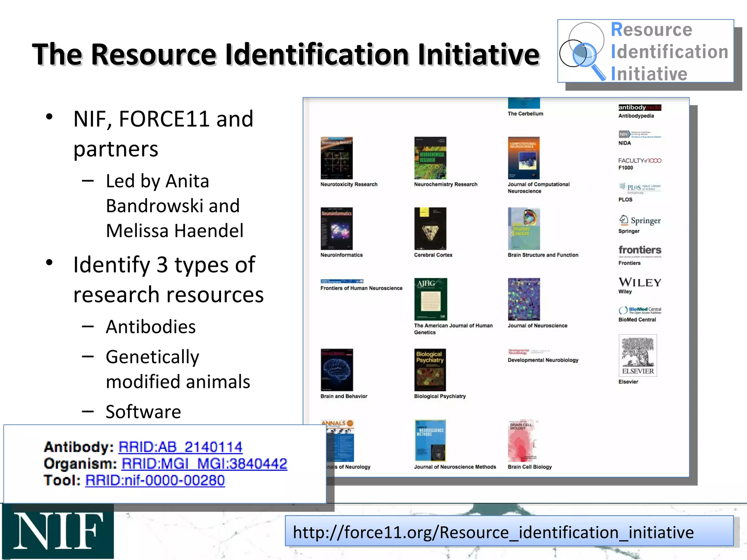
Task: Click the Cerebral Cortex journal cover
Action: click(x=430, y=229)
